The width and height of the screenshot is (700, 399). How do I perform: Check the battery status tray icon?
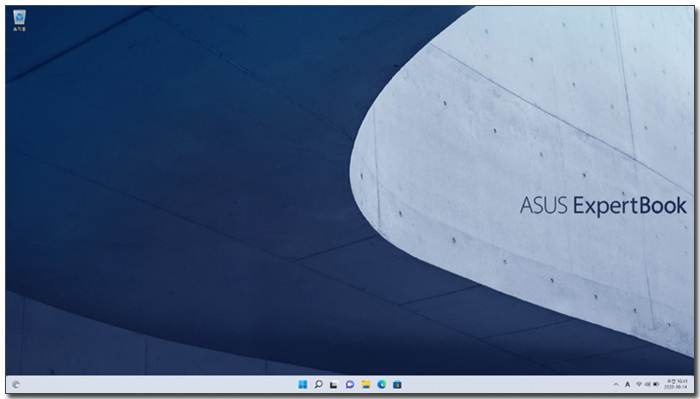656,384
